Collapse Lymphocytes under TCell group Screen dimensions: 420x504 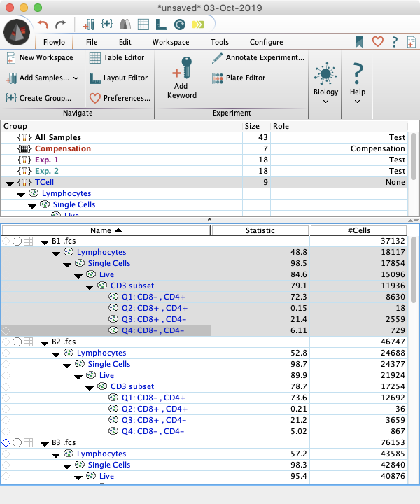click(21, 195)
